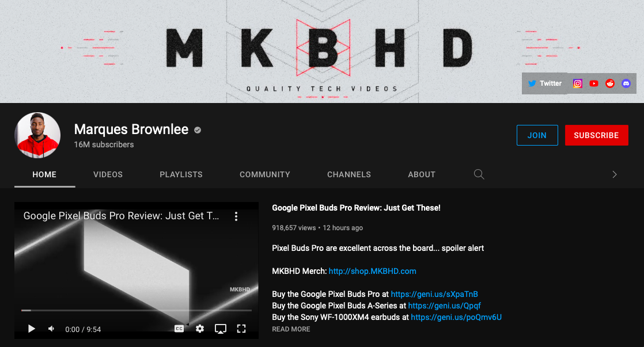The image size is (644, 347).
Task: Select the HOME tab
Action: click(44, 174)
